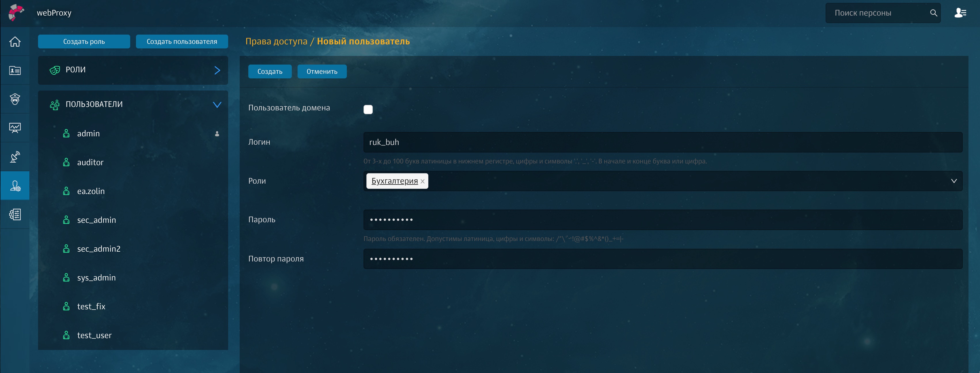Select user auditor in list
The image size is (980, 373).
pos(90,163)
